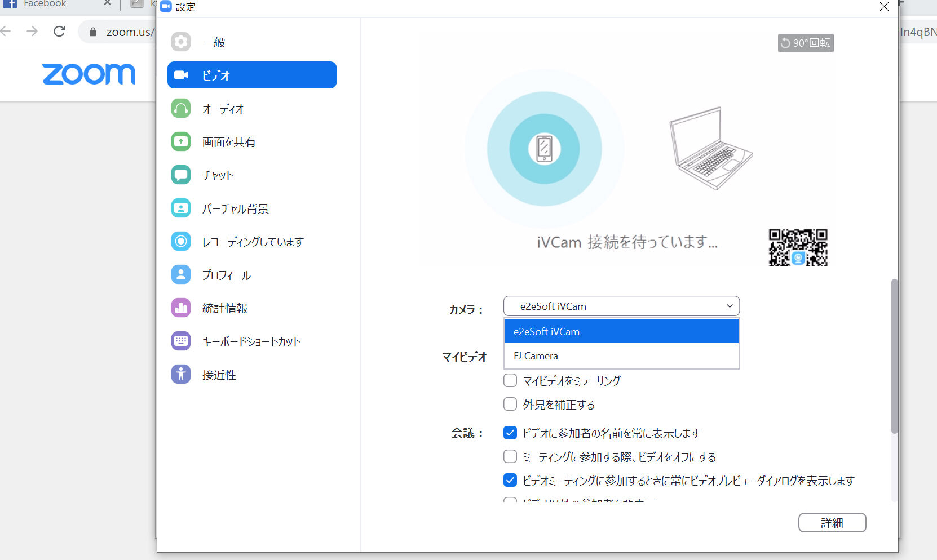The image size is (937, 560).
Task: Open the キーボードショートカット section
Action: (252, 341)
